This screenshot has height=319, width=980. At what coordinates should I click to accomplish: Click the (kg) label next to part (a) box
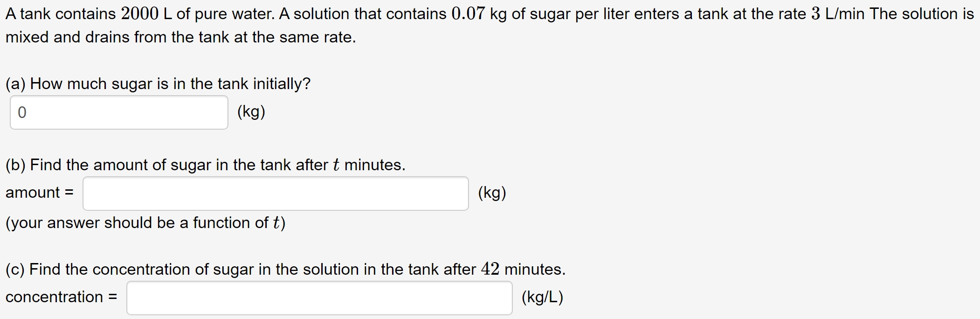pos(250,112)
